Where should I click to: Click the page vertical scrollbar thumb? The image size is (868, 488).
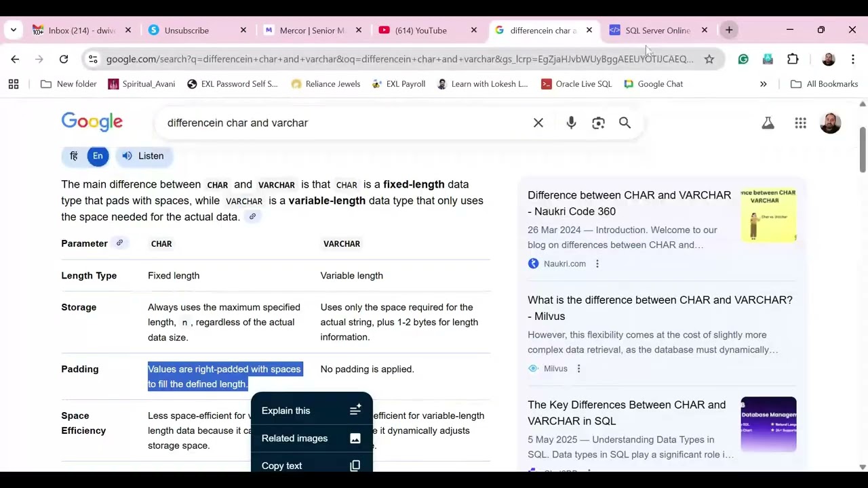tap(863, 149)
